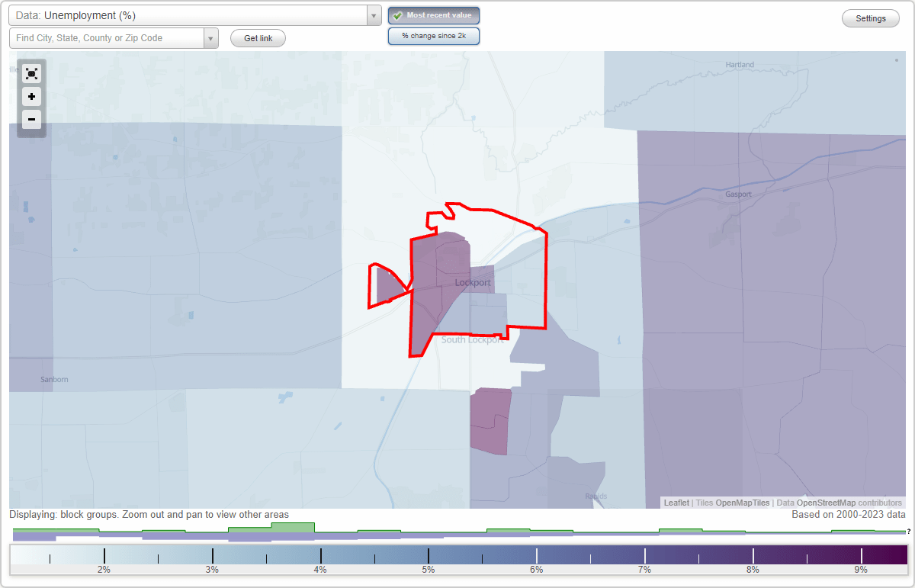This screenshot has height=588, width=915.
Task: Click the 2% mark on color legend
Action: click(104, 570)
